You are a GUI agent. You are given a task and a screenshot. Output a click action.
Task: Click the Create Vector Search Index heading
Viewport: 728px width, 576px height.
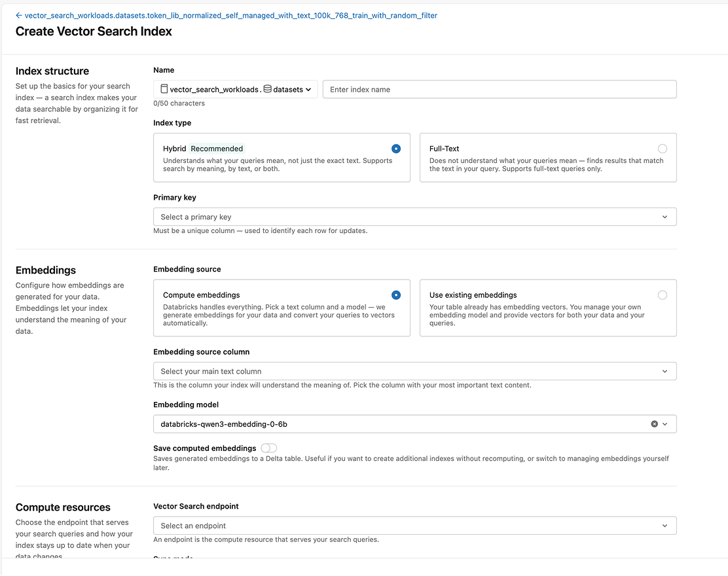[94, 31]
